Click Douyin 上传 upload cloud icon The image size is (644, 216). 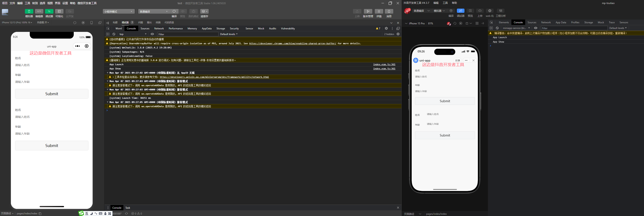tap(480, 11)
